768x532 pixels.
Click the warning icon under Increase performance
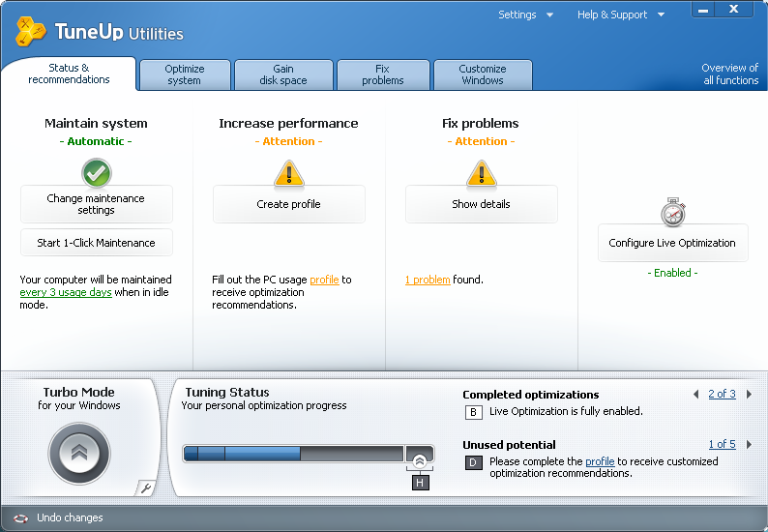289,173
